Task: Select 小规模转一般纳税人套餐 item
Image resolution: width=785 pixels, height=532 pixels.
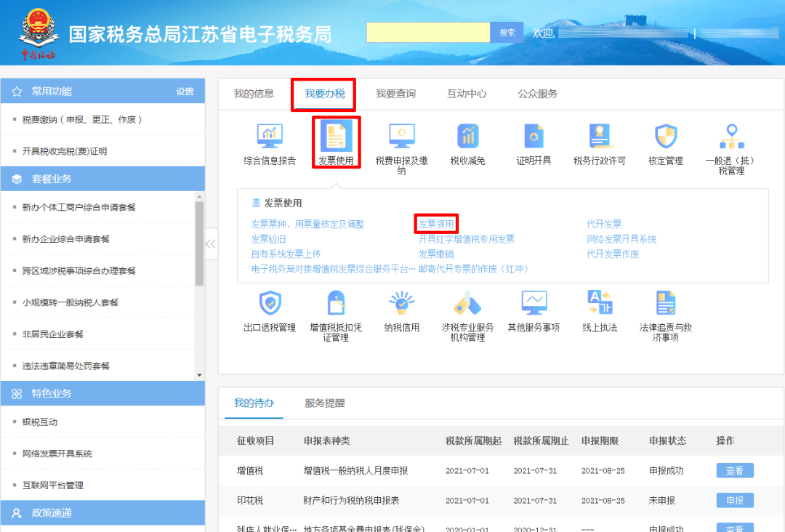Action: click(x=70, y=302)
